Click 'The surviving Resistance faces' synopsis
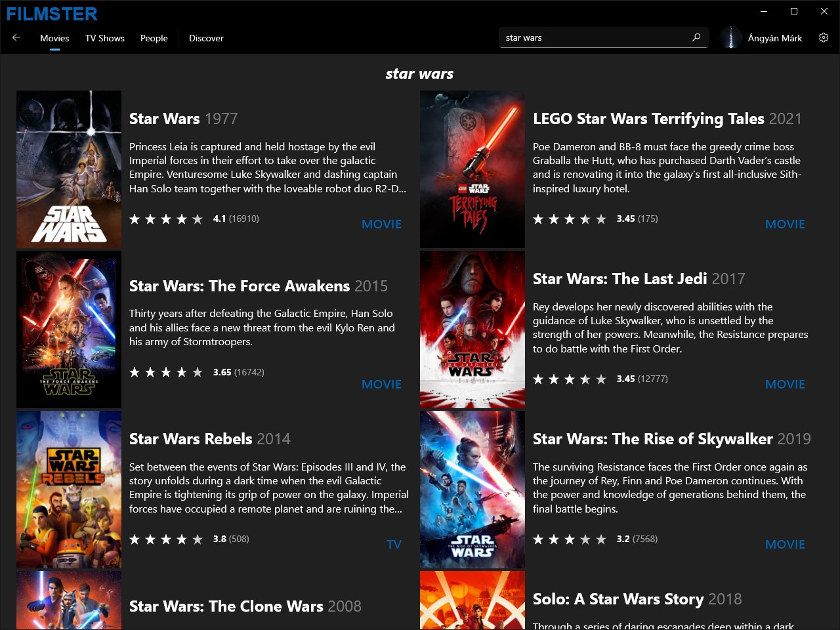The width and height of the screenshot is (840, 630). (670, 488)
